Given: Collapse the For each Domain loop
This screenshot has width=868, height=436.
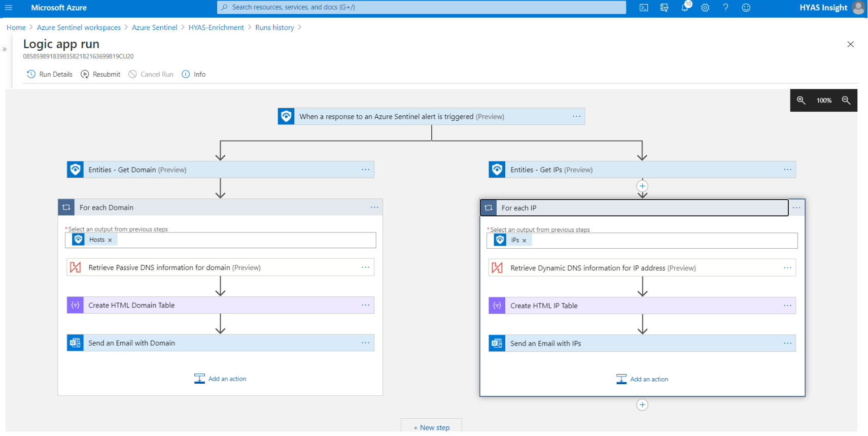Looking at the screenshot, I should [x=220, y=207].
